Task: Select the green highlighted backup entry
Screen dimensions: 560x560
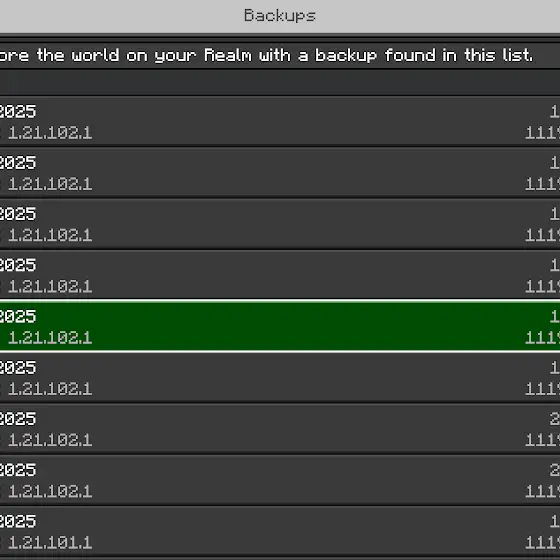Action: 280,327
